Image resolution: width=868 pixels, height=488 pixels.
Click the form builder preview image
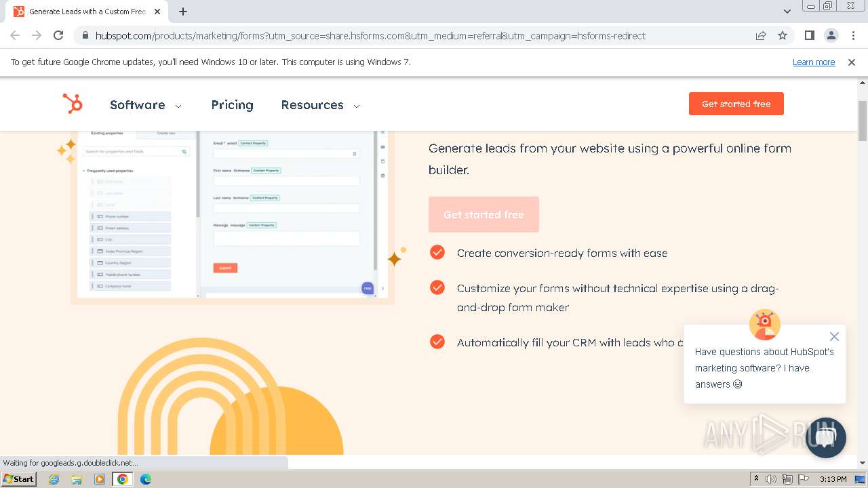click(233, 214)
